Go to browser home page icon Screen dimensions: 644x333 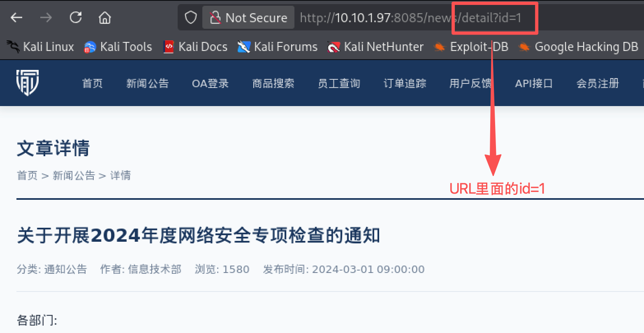(x=105, y=17)
